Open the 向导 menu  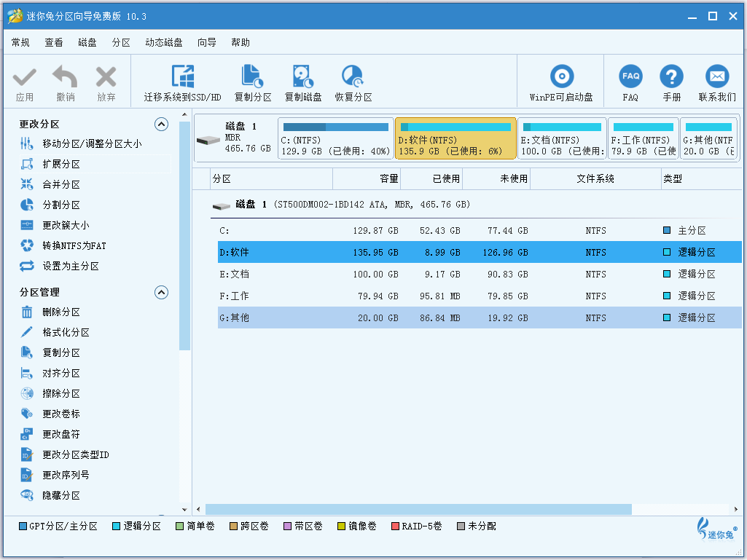[x=207, y=42]
